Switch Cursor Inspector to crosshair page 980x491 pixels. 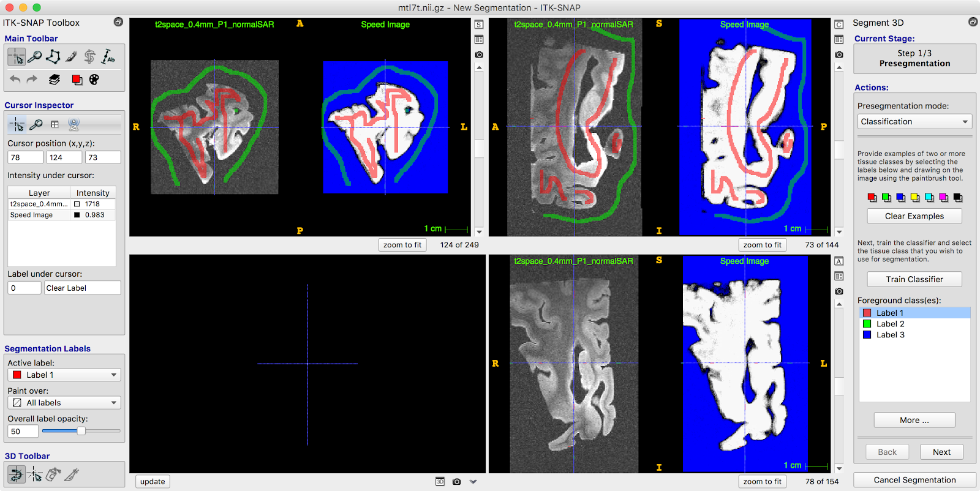click(17, 124)
